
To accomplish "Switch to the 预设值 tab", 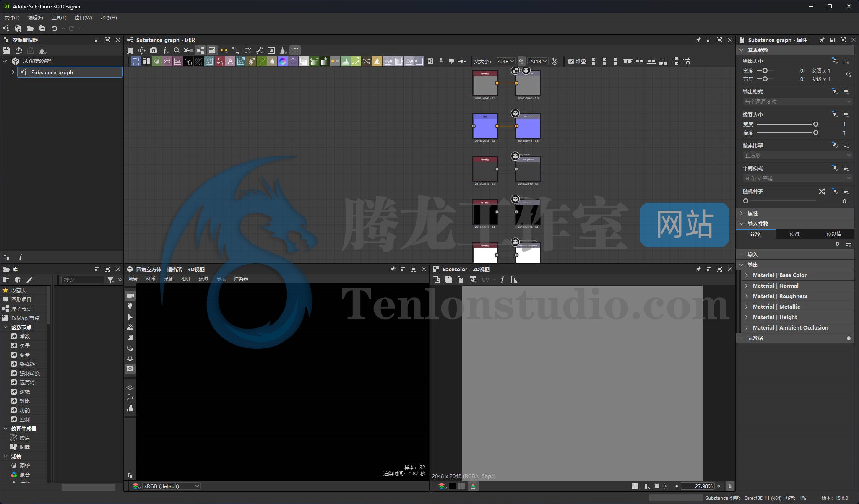I will point(833,234).
